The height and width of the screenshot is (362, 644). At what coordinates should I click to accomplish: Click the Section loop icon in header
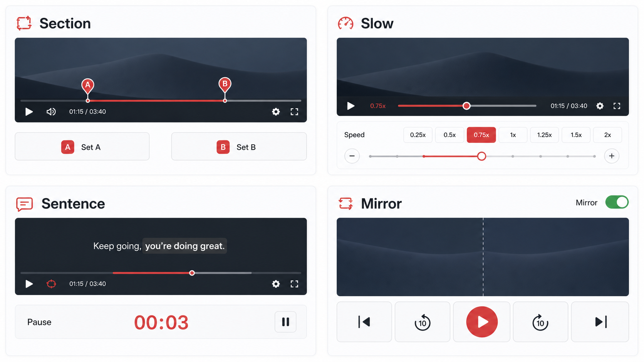click(x=24, y=23)
